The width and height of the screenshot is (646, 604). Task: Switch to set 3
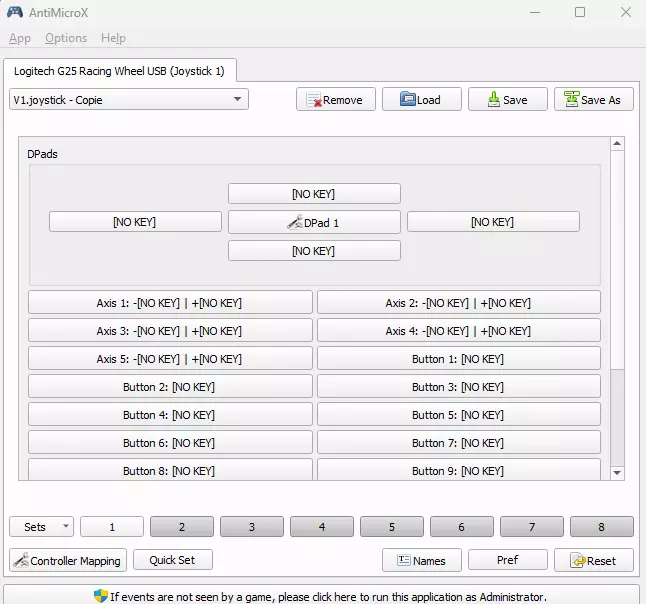[252, 527]
